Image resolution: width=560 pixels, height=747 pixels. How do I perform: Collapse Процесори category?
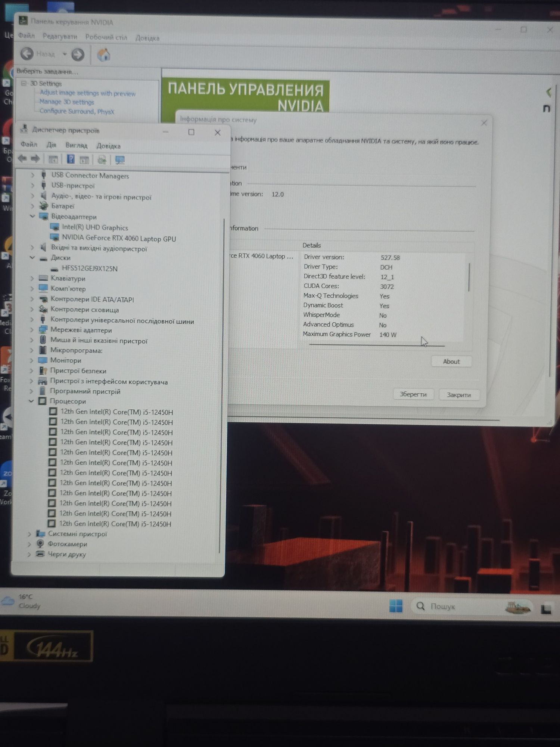tap(31, 401)
